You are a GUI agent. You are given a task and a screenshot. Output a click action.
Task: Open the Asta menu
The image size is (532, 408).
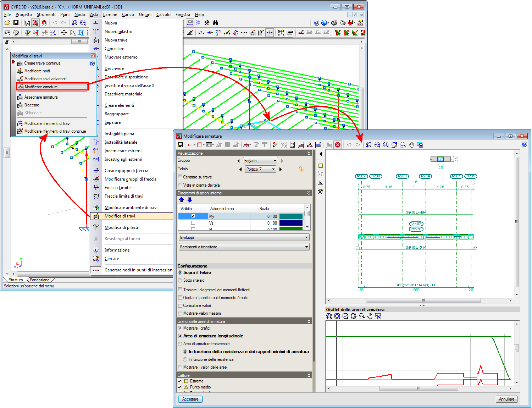(94, 15)
